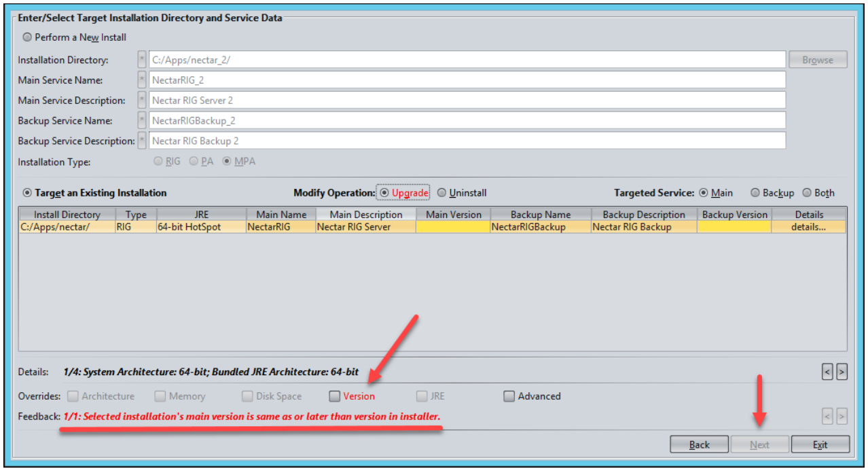Enable the Version override checkbox
This screenshot has height=471, width=868.
coord(335,396)
